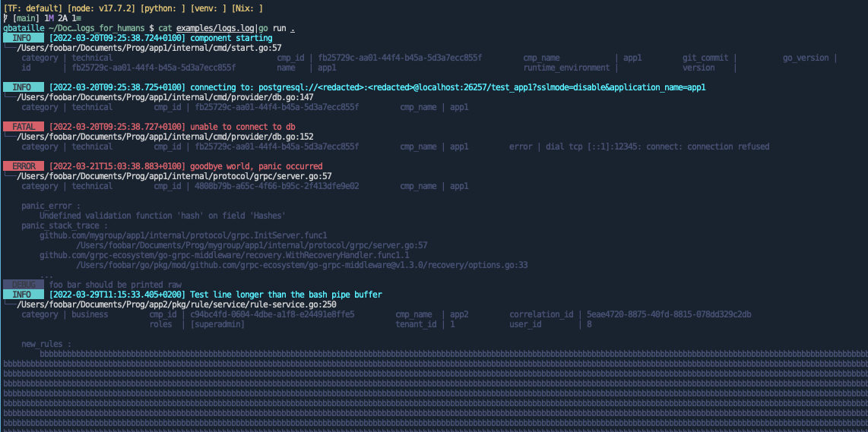The image size is (868, 432).
Task: Click the '4808b79b-a65c-4f66-b95c-2f413dfe9e02' cmp_id value
Action: pos(277,186)
